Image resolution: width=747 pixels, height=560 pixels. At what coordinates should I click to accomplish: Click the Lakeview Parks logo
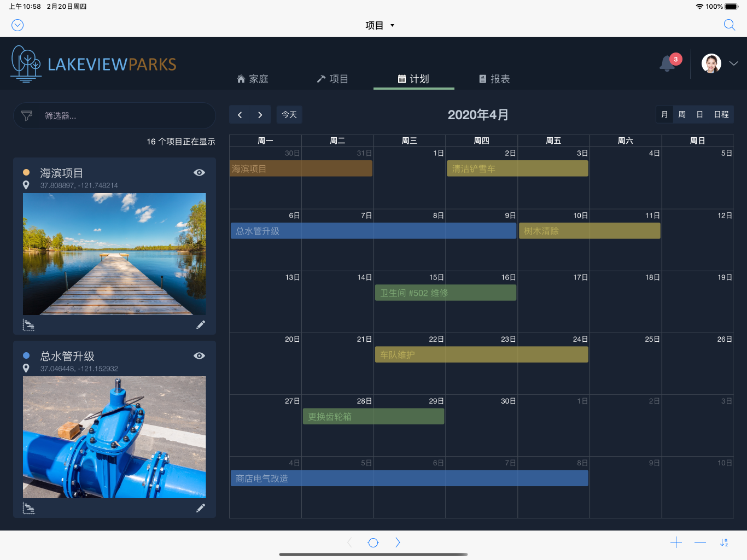pos(94,64)
